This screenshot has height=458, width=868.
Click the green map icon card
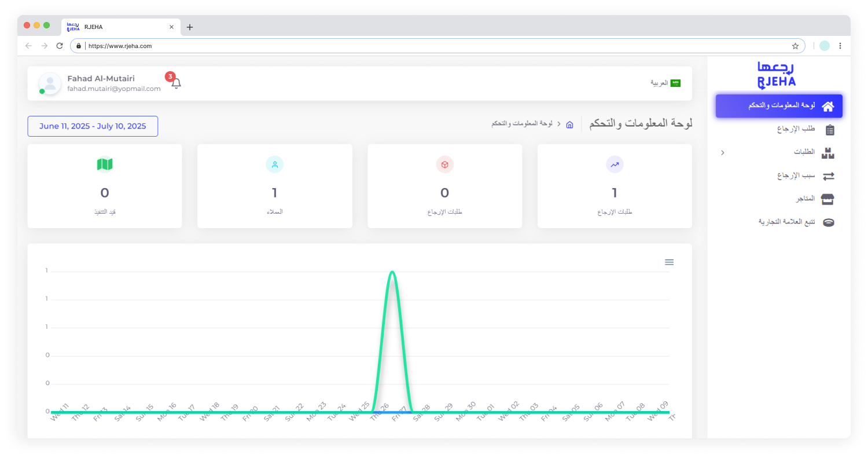(x=105, y=165)
